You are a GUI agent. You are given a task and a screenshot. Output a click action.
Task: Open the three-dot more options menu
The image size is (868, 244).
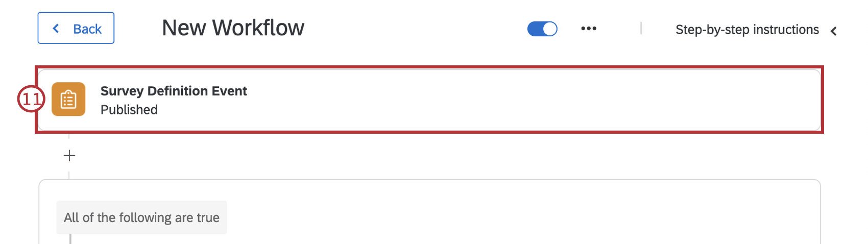(589, 29)
